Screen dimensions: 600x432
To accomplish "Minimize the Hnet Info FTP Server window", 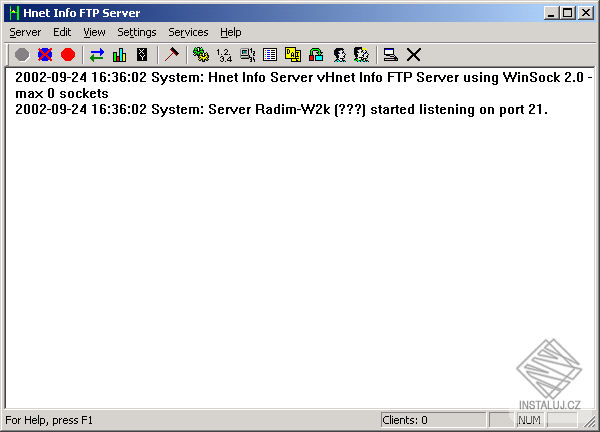I will click(551, 13).
